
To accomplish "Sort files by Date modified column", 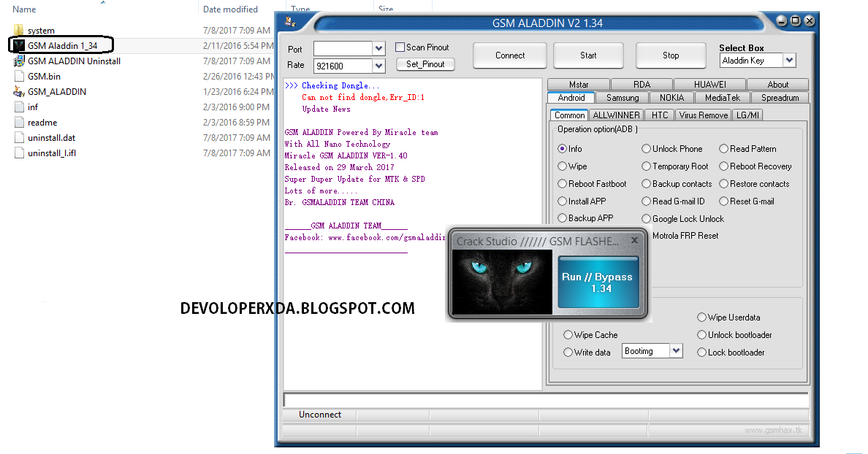I will pyautogui.click(x=230, y=9).
